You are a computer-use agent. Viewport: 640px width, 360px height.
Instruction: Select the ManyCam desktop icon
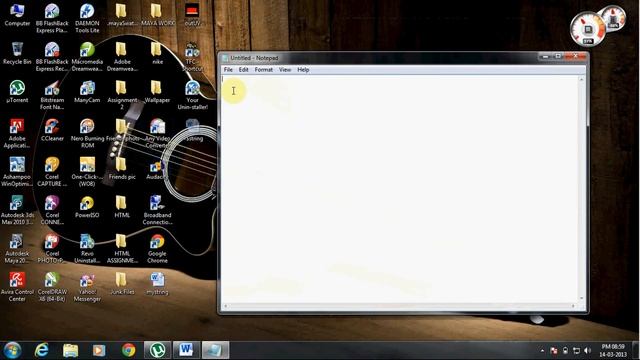tap(87, 91)
